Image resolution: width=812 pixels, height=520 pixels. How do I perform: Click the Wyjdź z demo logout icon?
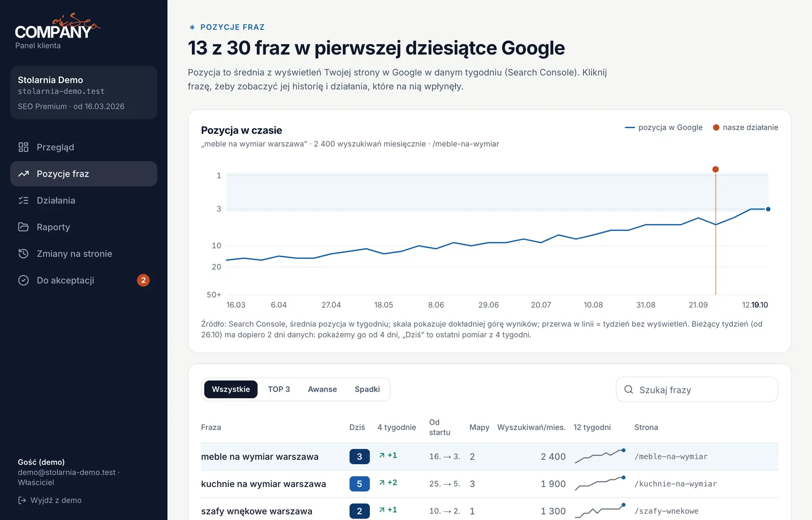(22, 500)
